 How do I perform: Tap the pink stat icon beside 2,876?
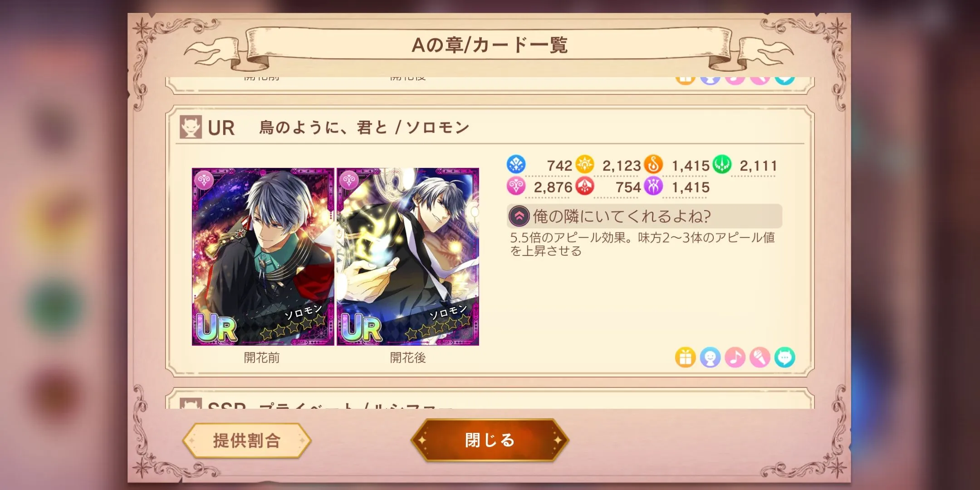(516, 186)
